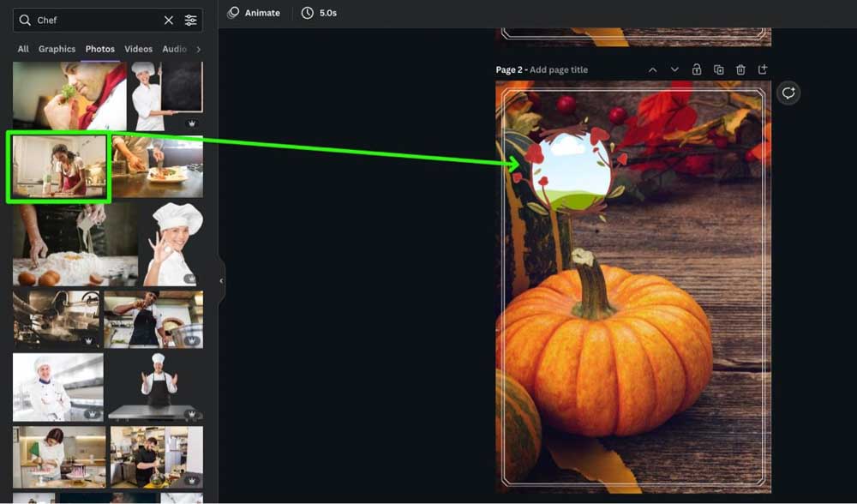Select photo of chef smelling herbs
Image resolution: width=857 pixels, height=504 pixels.
[69, 96]
